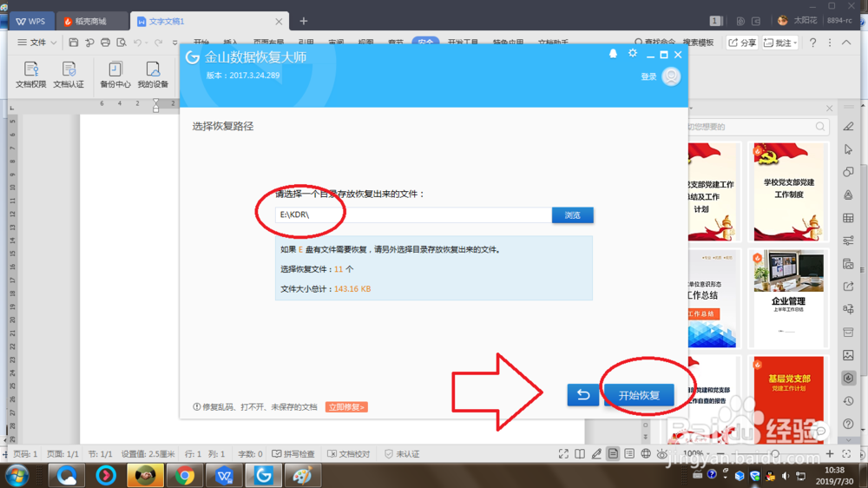Click the help question mark in WPS
Viewport: 868px width, 488px height.
(812, 43)
